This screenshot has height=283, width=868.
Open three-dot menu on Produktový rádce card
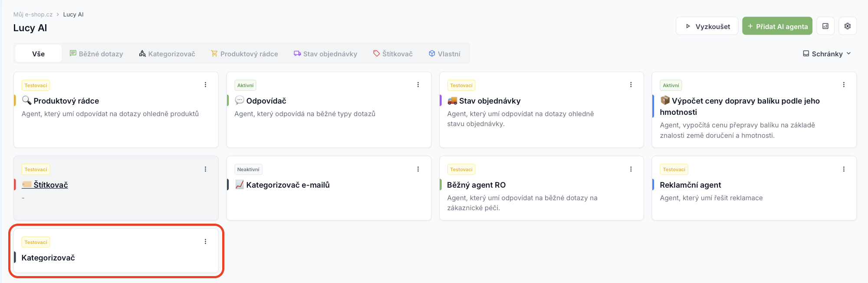(205, 85)
